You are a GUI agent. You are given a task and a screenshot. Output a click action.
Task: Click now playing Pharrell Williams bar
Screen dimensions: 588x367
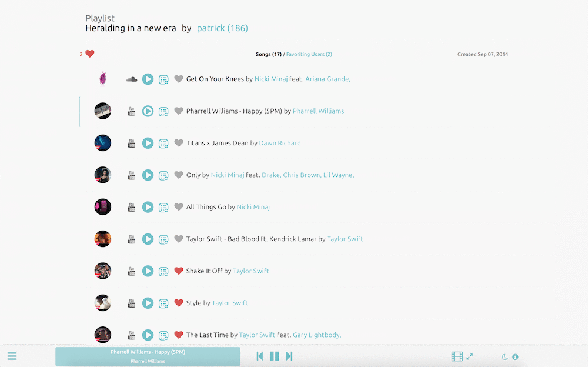point(148,356)
